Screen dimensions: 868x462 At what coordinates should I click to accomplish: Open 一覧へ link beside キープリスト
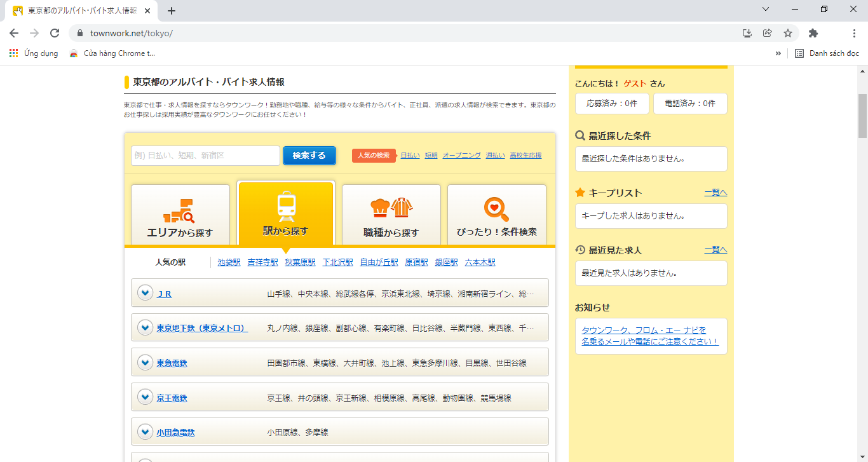coord(715,193)
